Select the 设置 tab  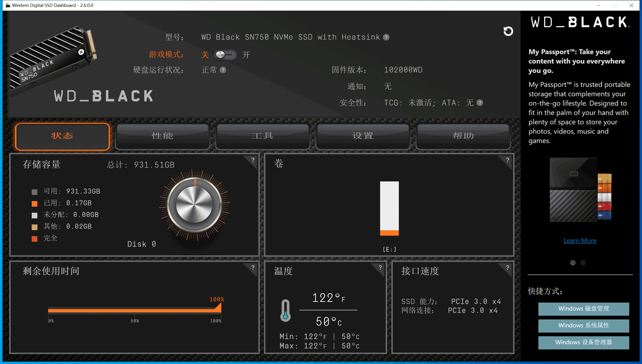(x=363, y=136)
